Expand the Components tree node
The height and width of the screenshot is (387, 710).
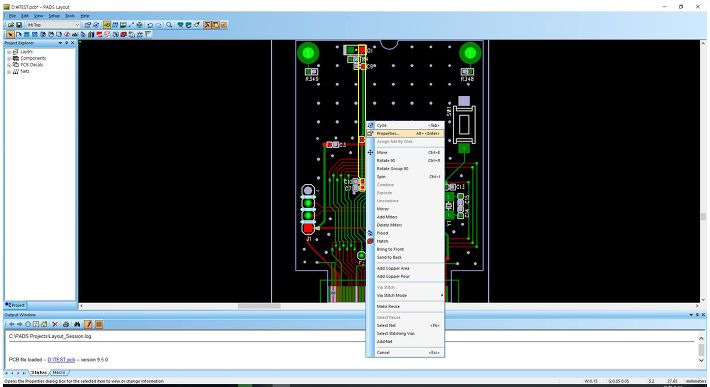[9, 58]
